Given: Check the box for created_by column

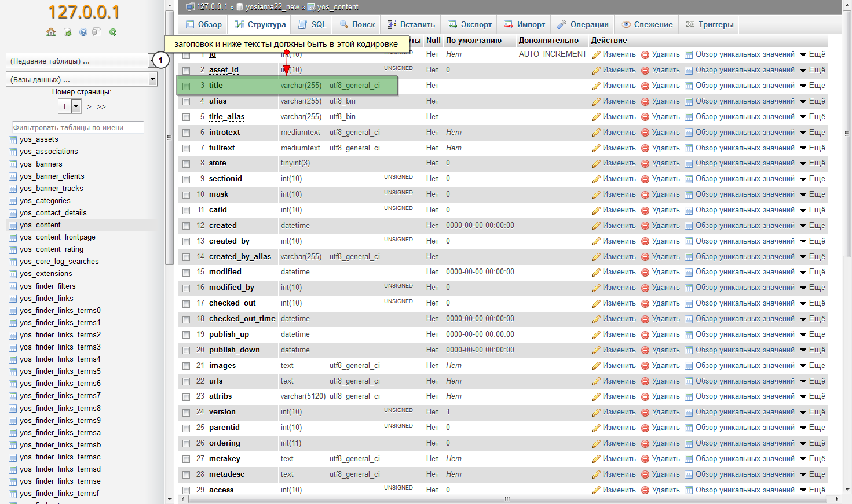Looking at the screenshot, I should click(x=186, y=242).
